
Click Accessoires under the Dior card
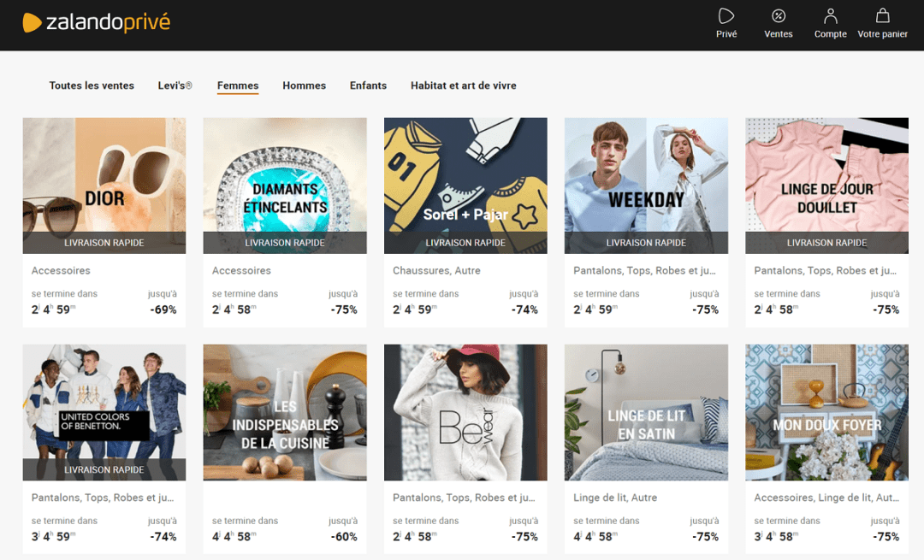click(x=61, y=270)
